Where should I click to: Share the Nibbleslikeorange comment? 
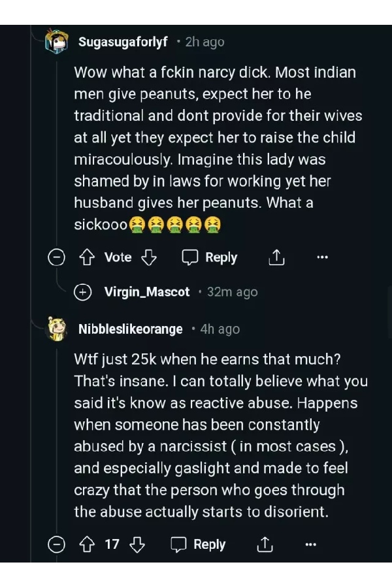[265, 544]
